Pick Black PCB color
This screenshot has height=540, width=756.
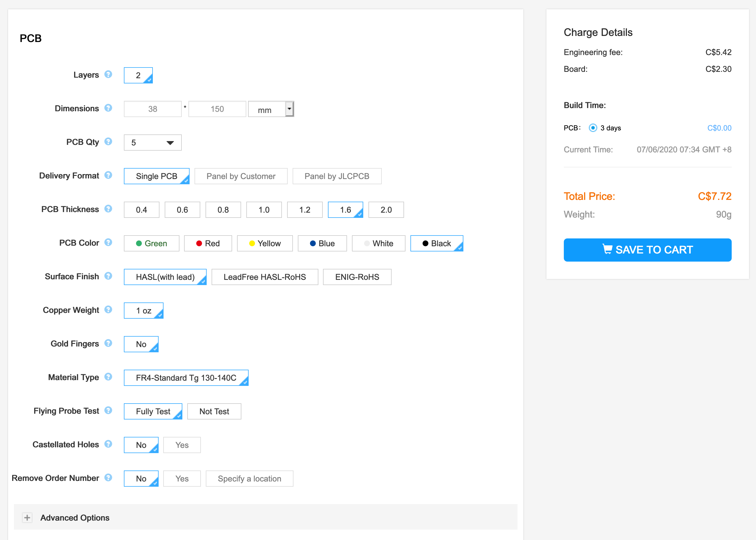click(x=437, y=243)
